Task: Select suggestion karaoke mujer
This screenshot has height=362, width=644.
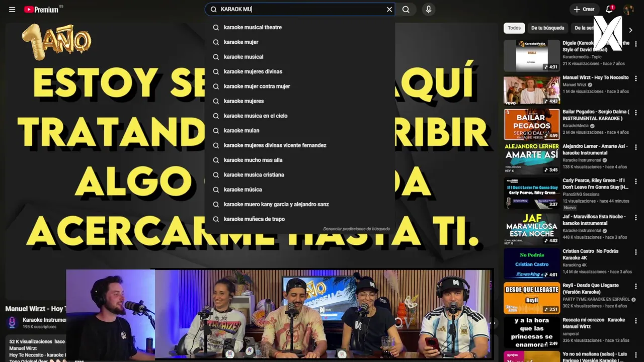Action: point(300,42)
